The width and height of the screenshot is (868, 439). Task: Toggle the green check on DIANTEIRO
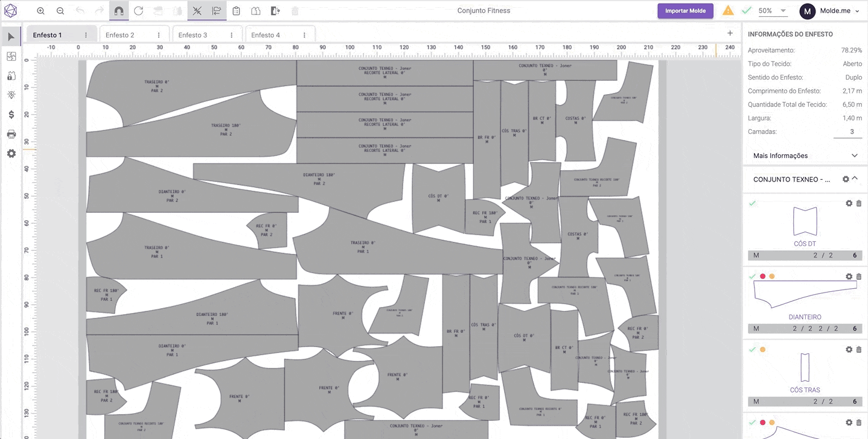pyautogui.click(x=752, y=276)
